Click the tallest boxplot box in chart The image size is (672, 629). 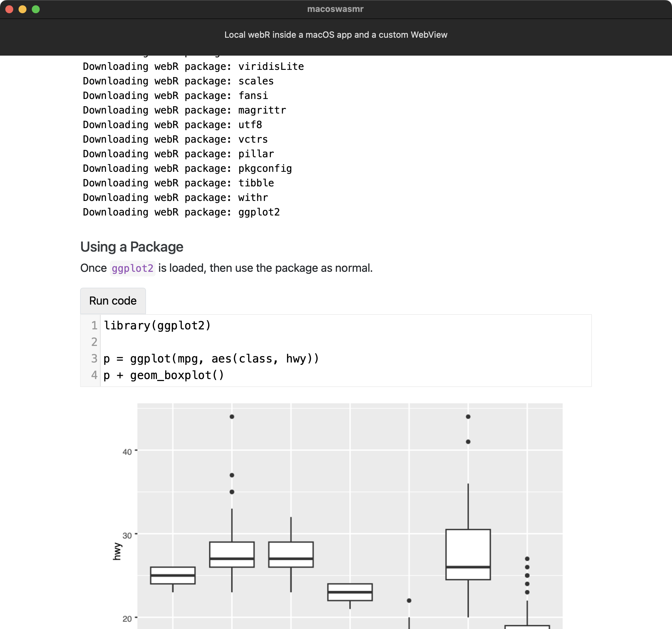pos(468,548)
